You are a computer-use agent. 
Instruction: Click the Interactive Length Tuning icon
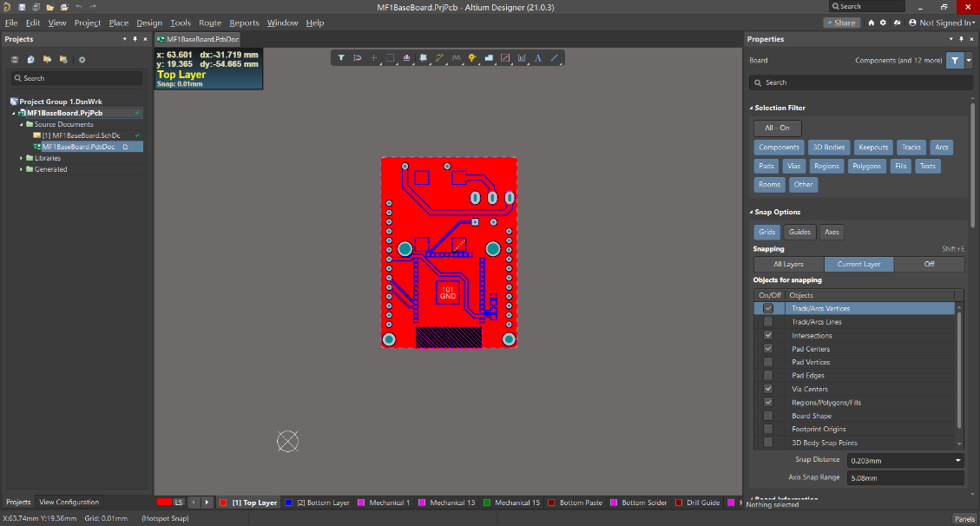[456, 58]
